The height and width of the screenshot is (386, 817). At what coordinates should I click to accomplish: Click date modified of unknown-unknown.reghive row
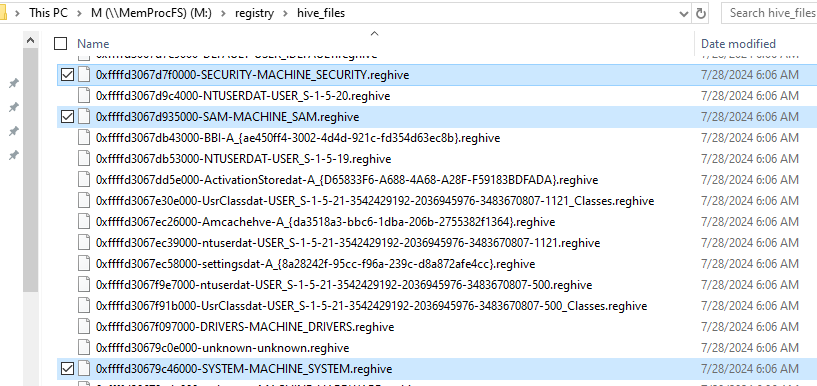pyautogui.click(x=750, y=347)
